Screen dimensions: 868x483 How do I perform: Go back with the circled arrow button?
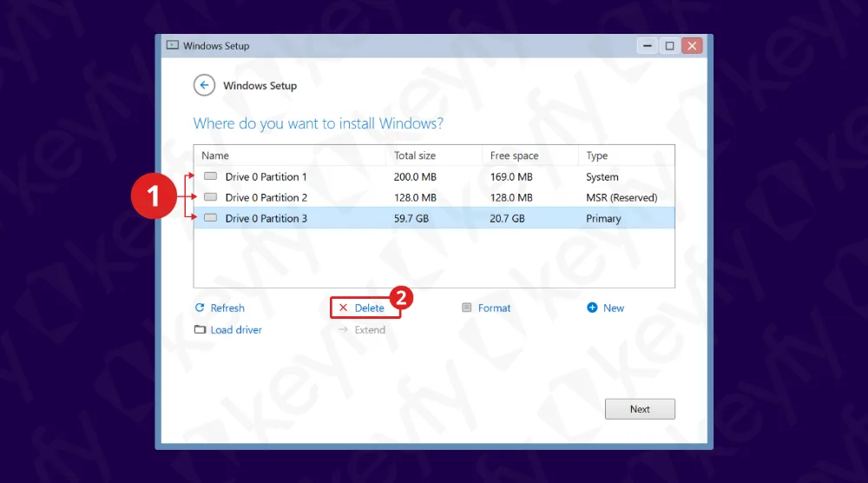204,85
